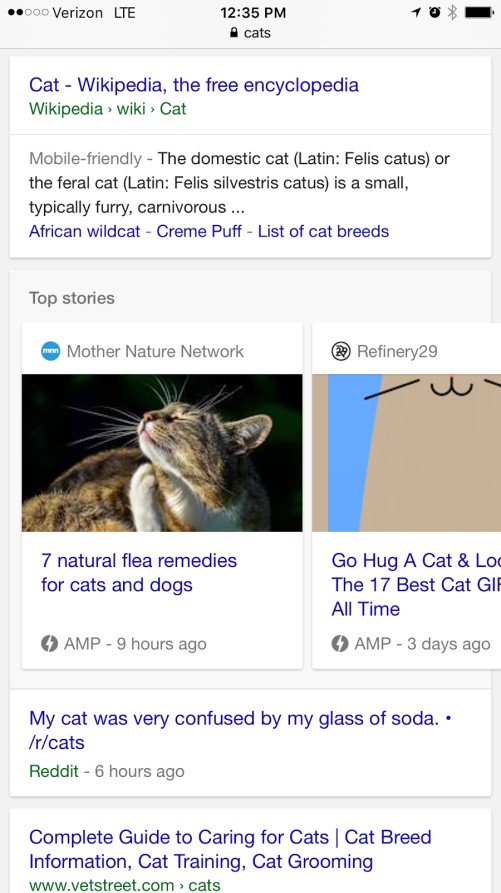Tap the 'cats' address bar

coord(250,33)
